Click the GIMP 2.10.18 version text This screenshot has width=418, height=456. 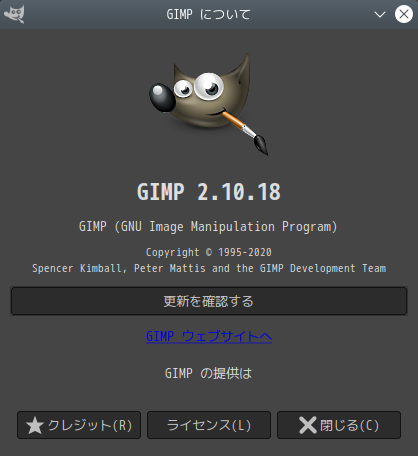point(209,192)
